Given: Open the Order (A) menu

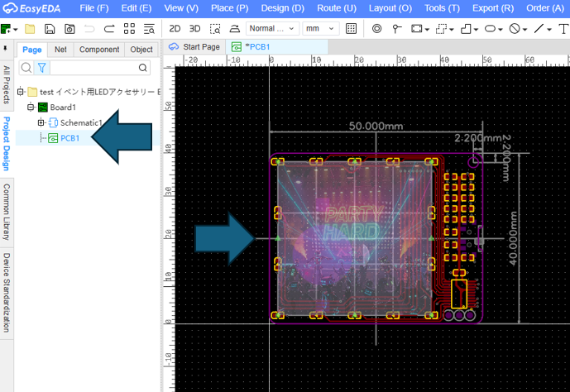Looking at the screenshot, I should (545, 8).
